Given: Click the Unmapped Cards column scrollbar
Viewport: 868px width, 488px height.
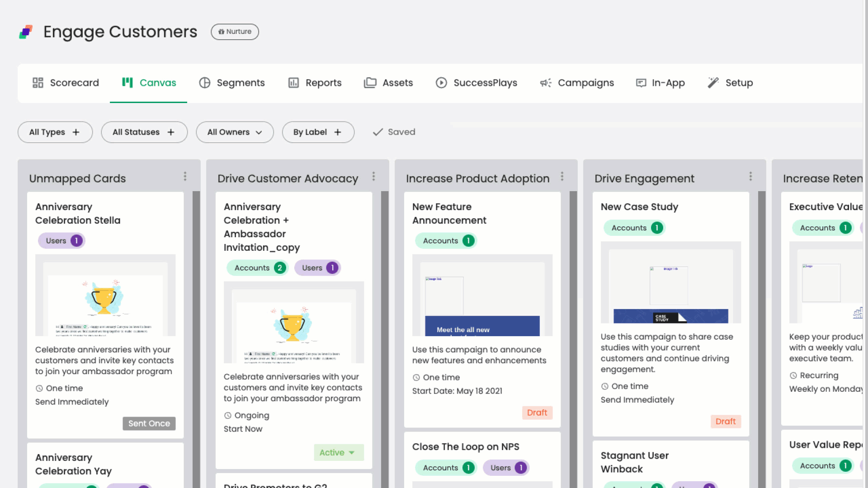Looking at the screenshot, I should point(196,339).
